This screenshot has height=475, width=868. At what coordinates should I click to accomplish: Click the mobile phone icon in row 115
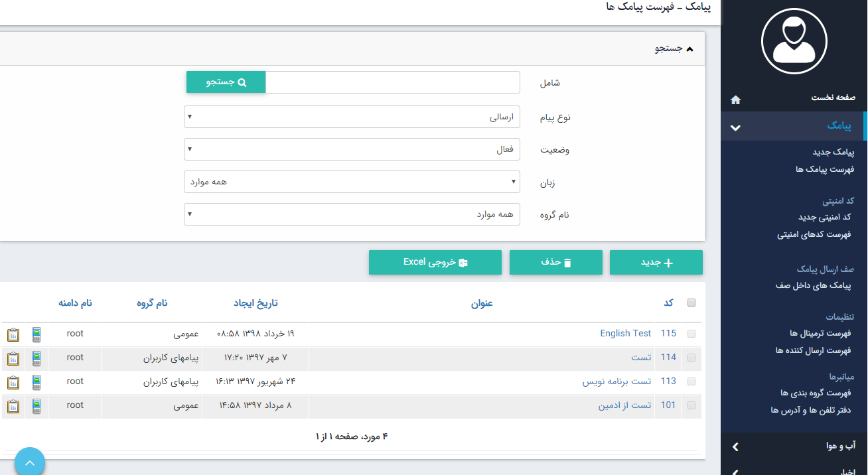tap(36, 334)
